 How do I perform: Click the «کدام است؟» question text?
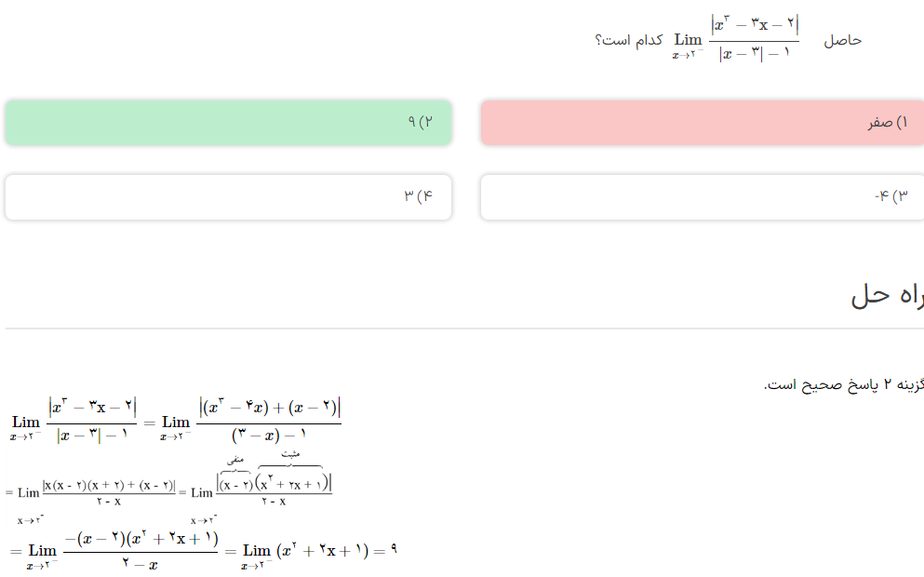click(629, 41)
